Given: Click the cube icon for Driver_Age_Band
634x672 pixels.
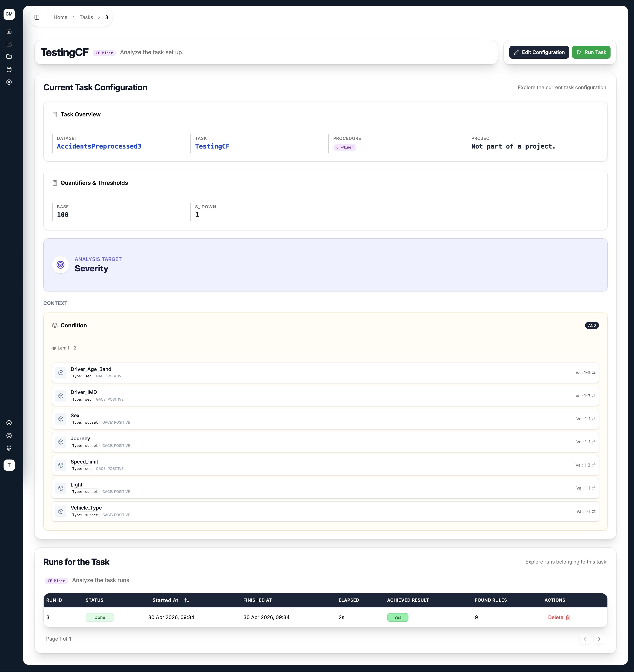Looking at the screenshot, I should [61, 373].
